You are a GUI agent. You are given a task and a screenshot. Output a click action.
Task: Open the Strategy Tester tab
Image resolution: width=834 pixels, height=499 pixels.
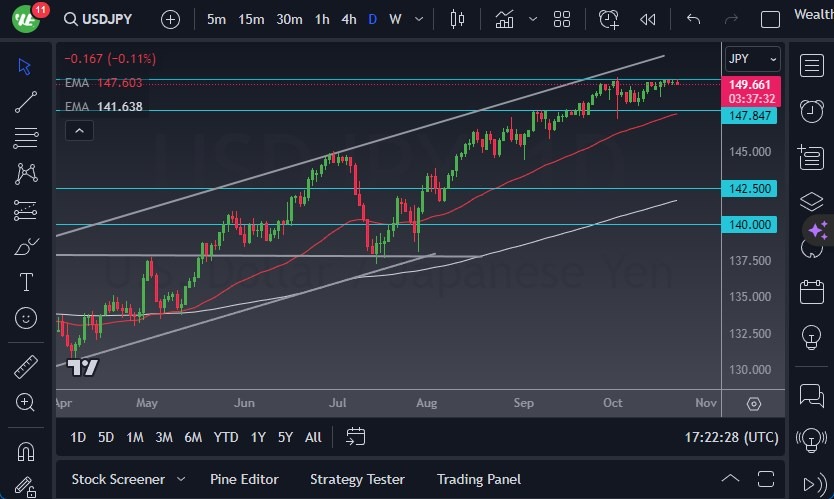pos(357,479)
